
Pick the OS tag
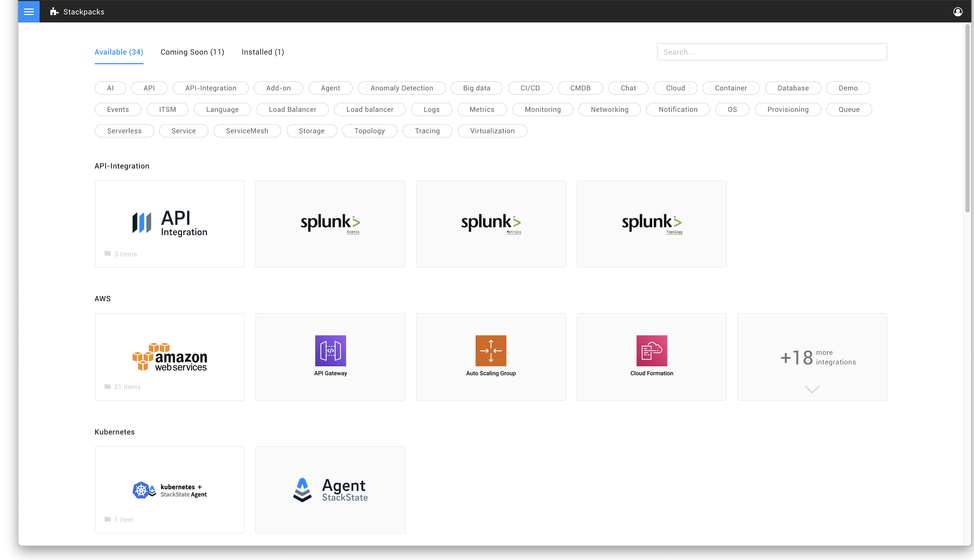coord(732,109)
